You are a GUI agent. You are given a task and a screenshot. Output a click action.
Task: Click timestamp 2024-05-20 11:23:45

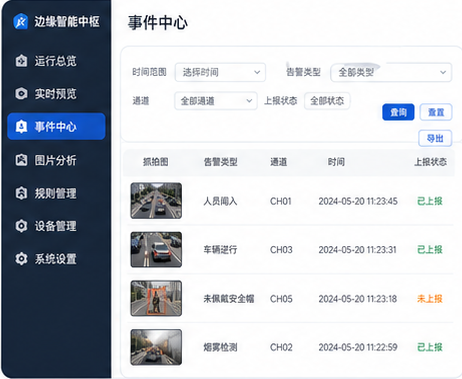(358, 201)
